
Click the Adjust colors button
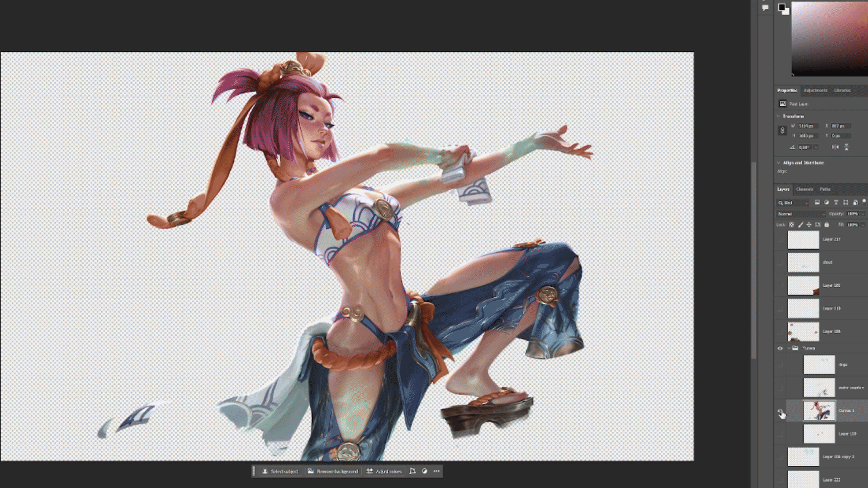pos(384,471)
